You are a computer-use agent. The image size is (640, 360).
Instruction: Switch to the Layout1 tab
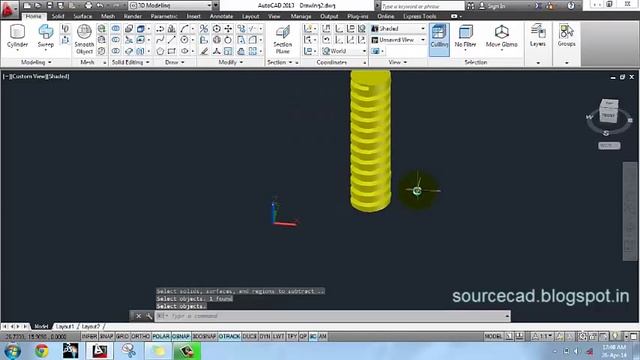point(64,327)
